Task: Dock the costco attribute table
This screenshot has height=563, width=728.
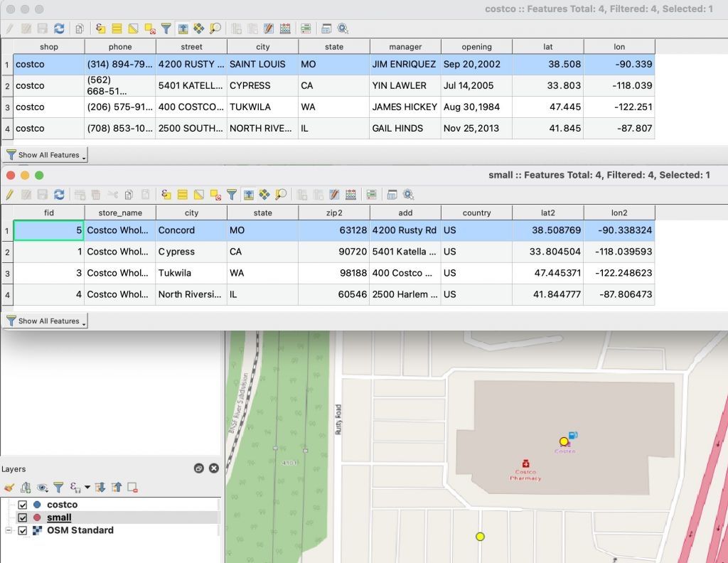Action: [326, 28]
